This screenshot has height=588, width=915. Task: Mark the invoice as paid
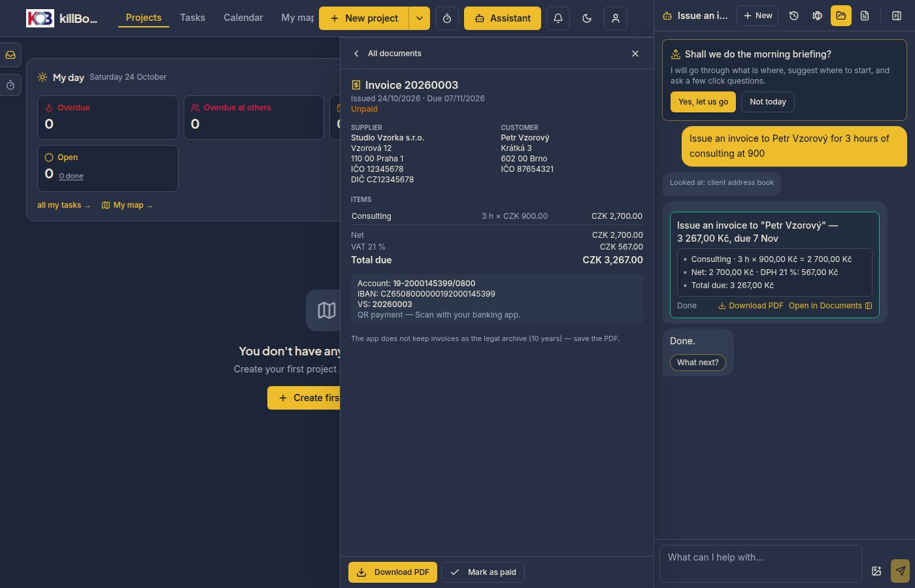coord(483,572)
